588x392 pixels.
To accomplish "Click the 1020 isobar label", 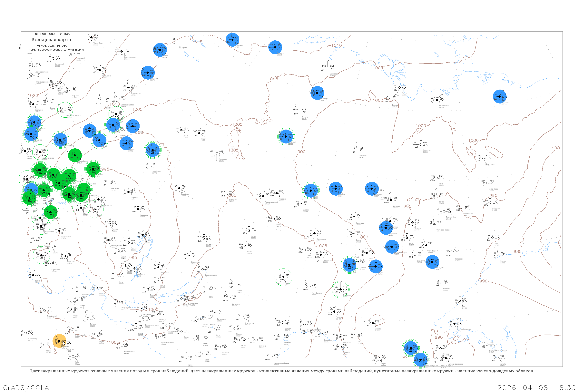I will 33,95.
